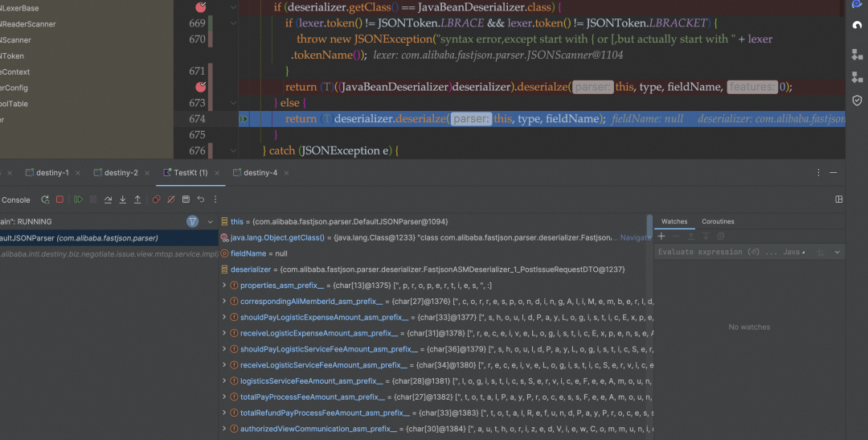This screenshot has height=440, width=868.
Task: Click the debugger layout settings icon
Action: 839,199
